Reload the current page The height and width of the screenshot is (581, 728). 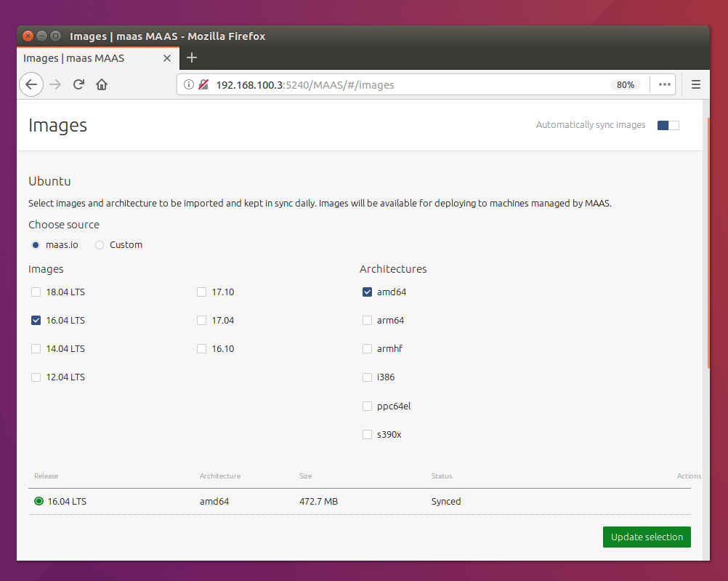coord(78,84)
